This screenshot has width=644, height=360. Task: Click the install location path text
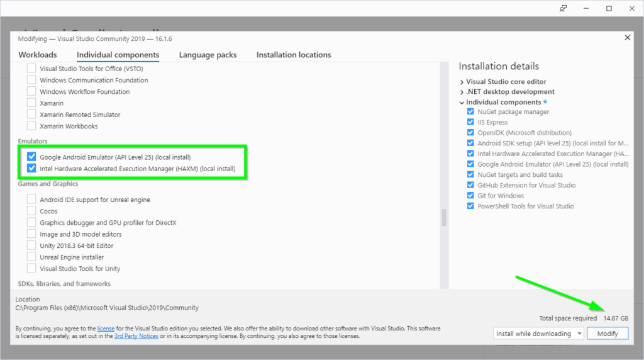tap(107, 308)
